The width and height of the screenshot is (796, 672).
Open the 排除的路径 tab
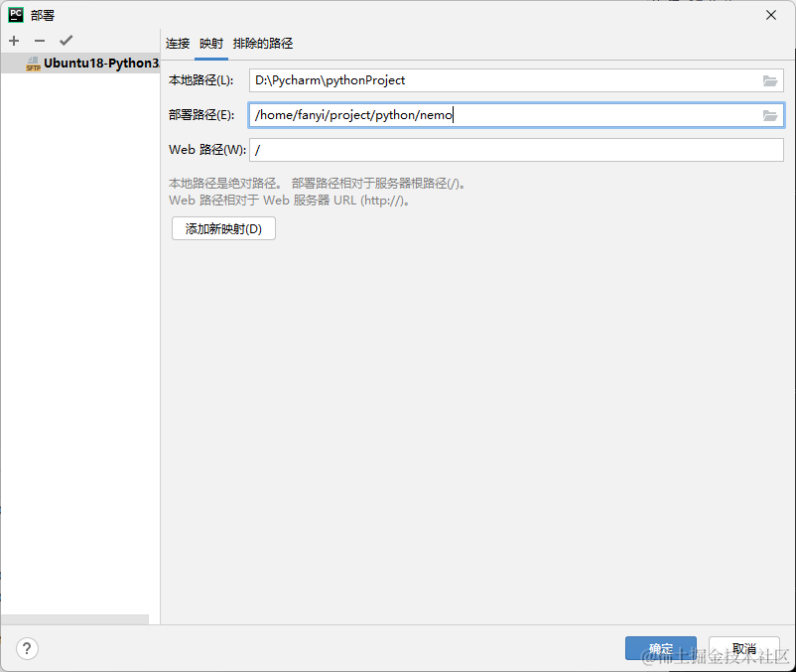click(x=263, y=44)
